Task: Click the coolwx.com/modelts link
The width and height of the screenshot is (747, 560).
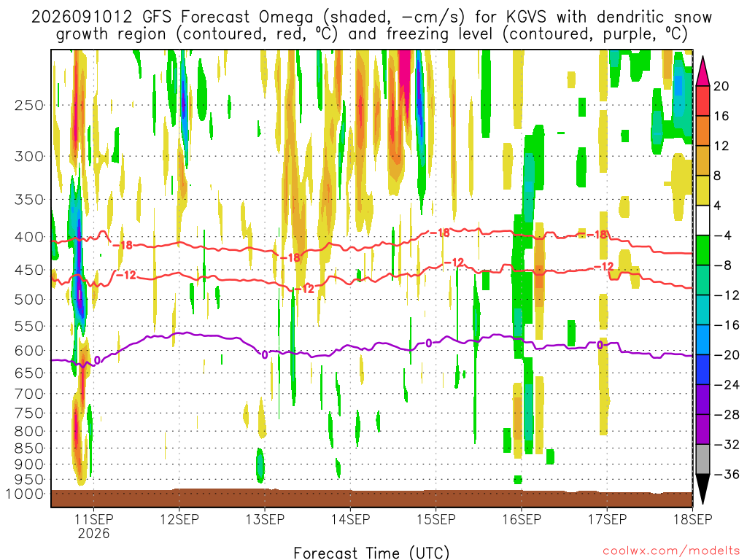Action: [x=671, y=551]
